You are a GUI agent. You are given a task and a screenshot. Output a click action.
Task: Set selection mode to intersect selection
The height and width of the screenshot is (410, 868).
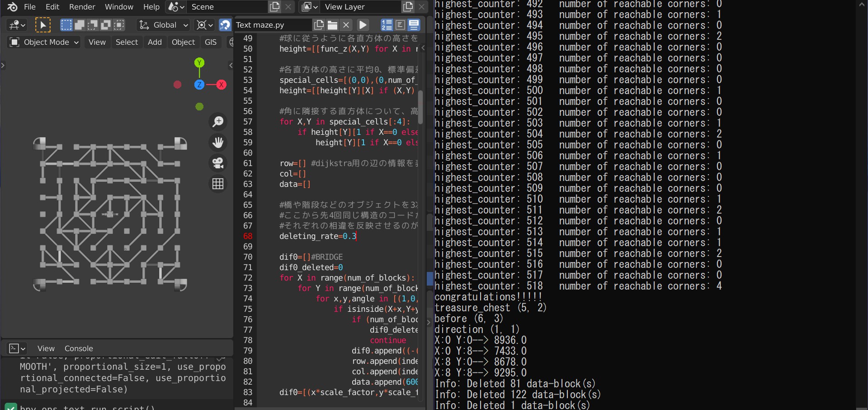pos(119,25)
